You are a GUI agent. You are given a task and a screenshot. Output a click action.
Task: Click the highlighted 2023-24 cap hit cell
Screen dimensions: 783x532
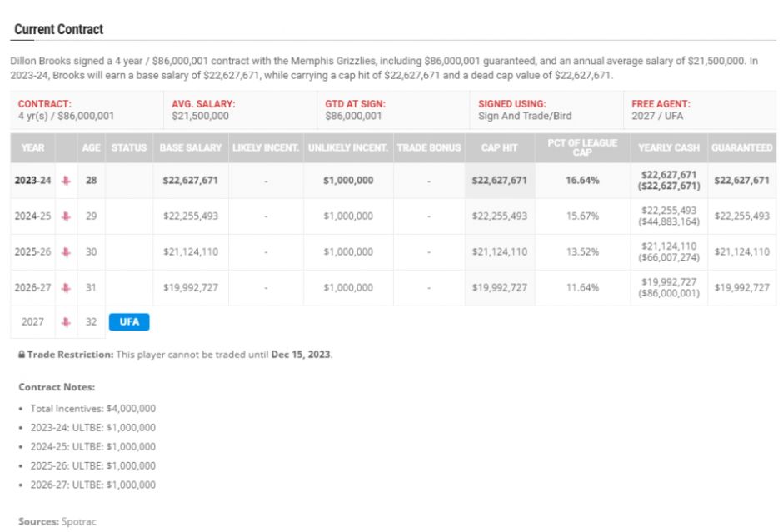499,180
